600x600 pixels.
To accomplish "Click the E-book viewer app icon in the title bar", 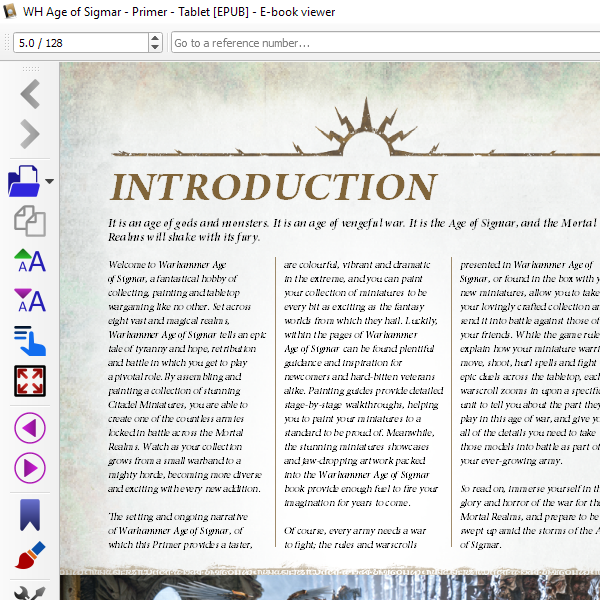I will coord(10,11).
